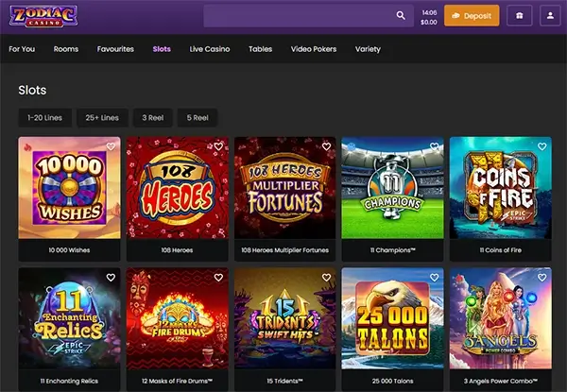Open the gift promotions icon

tap(519, 15)
